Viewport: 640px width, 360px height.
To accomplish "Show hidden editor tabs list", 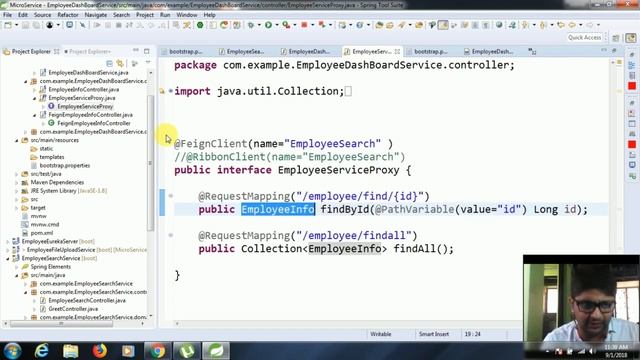I will [532, 51].
